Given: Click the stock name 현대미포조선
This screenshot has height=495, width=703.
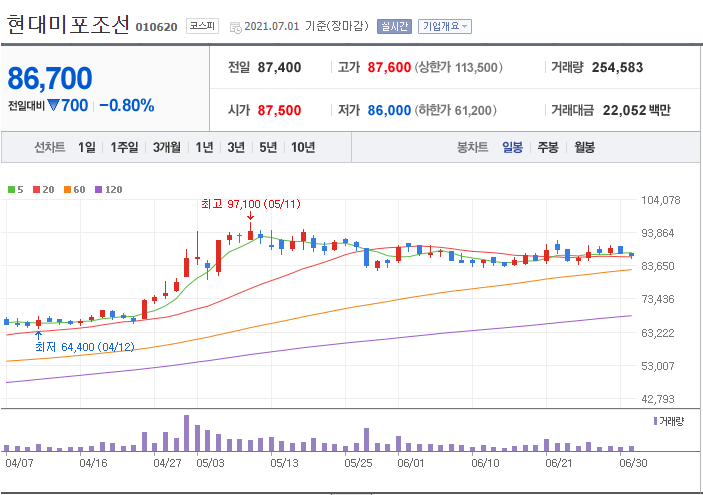Looking at the screenshot, I should point(69,25).
